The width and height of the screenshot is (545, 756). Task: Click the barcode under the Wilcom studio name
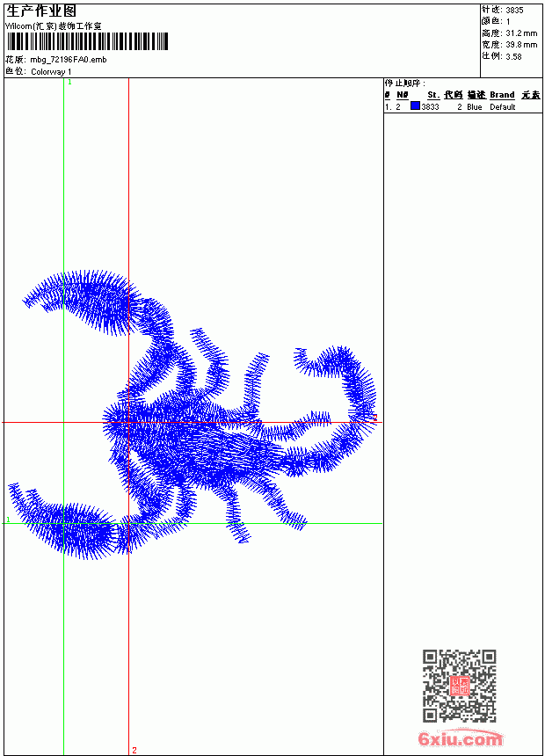pyautogui.click(x=87, y=41)
